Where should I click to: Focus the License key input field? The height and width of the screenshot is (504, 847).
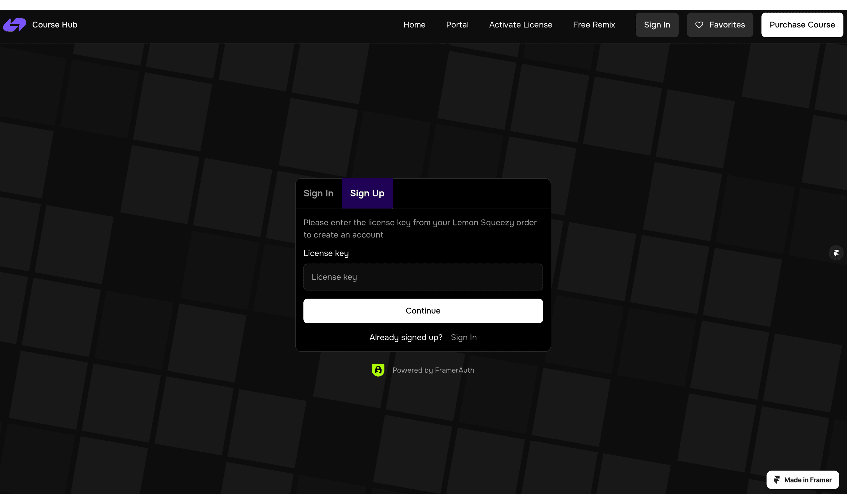point(423,277)
